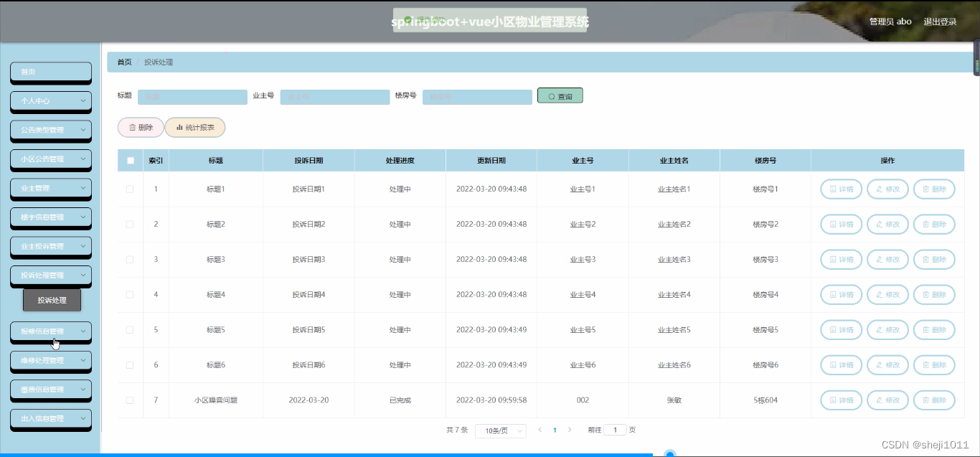
Task: Check the checkbox for the 标题1 row
Action: pos(130,189)
